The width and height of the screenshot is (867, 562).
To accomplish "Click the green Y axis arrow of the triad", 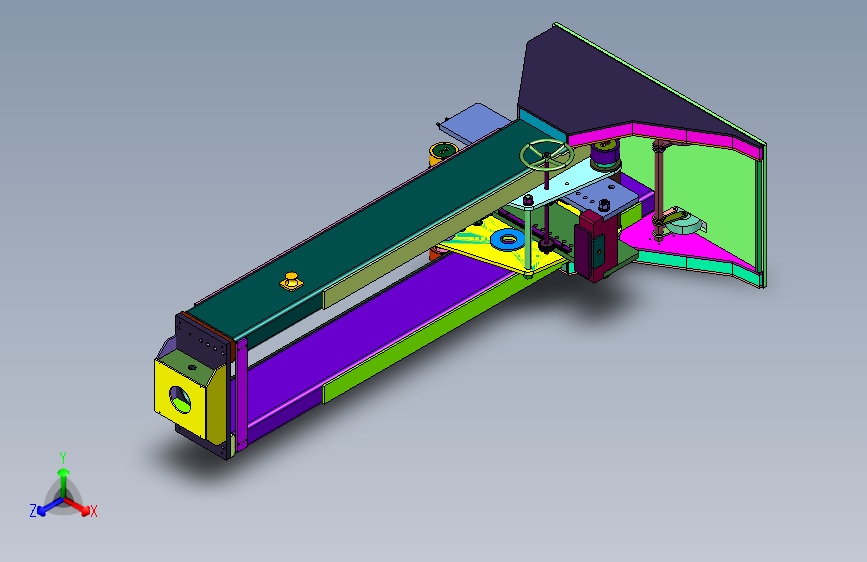I will click(64, 483).
